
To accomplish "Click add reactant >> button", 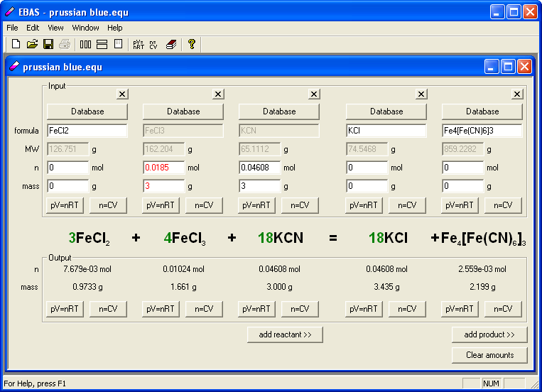I will [285, 334].
